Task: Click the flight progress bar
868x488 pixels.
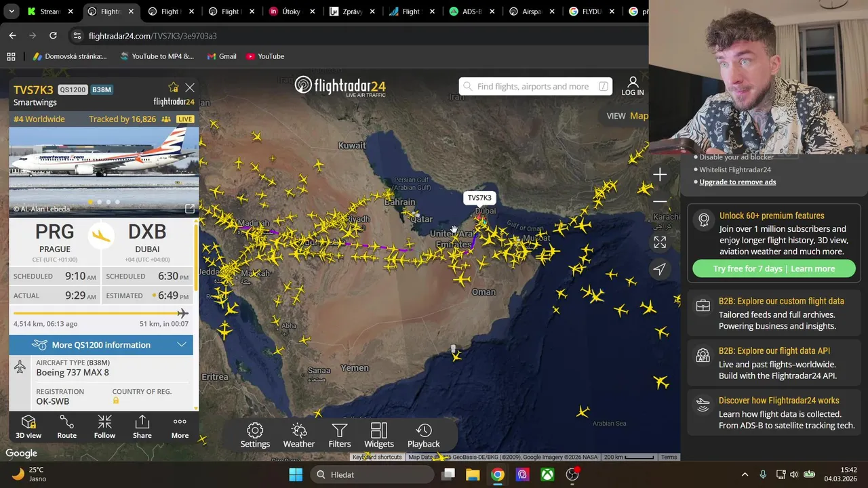Action: (x=101, y=313)
